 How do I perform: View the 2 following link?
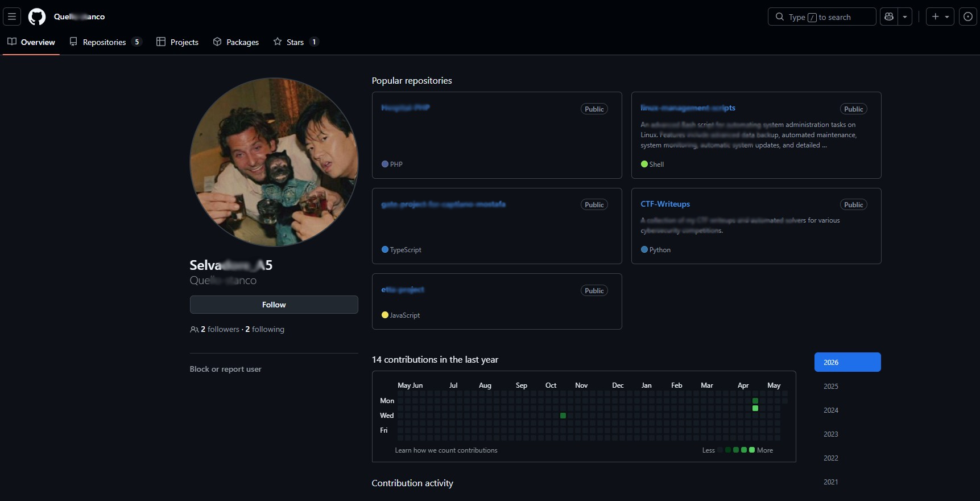click(264, 329)
